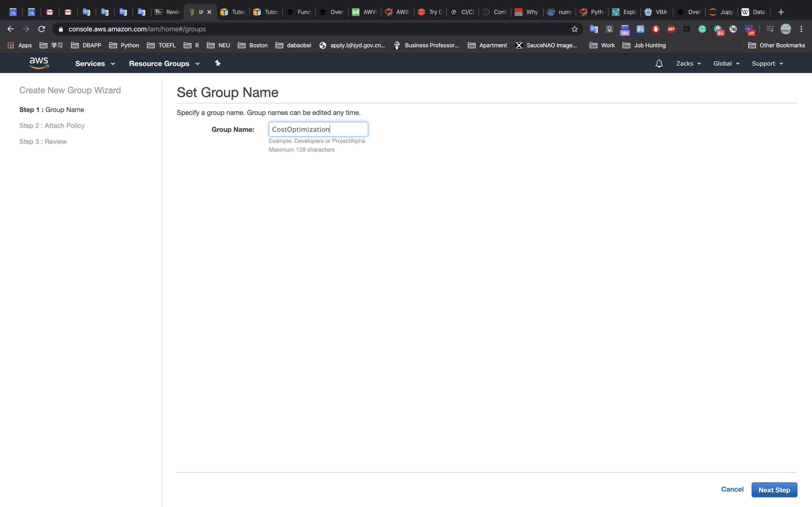812x507 pixels.
Task: Click the pin shortcuts icon in AWS navbar
Action: tap(218, 63)
